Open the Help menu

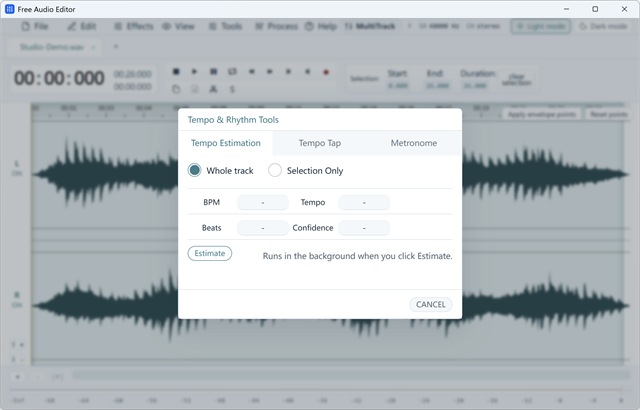point(321,27)
